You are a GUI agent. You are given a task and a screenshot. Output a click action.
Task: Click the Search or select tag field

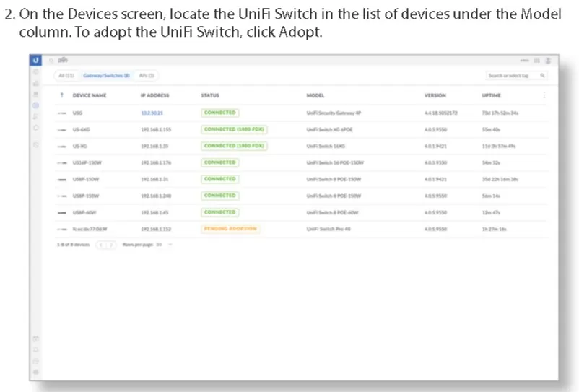(x=516, y=75)
